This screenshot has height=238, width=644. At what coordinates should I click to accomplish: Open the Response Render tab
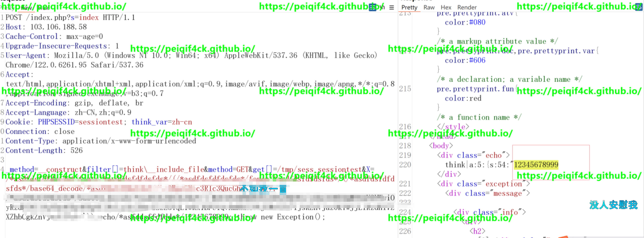pyautogui.click(x=467, y=8)
